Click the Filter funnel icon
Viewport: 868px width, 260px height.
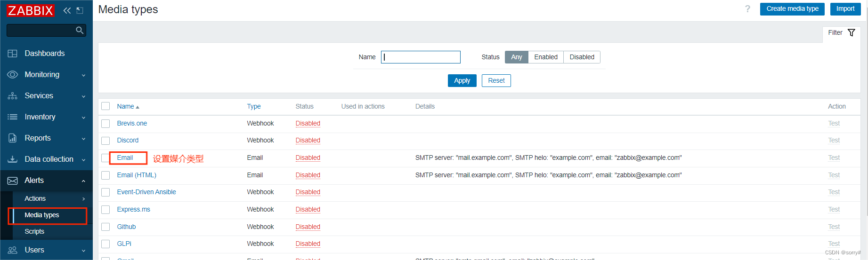point(852,32)
